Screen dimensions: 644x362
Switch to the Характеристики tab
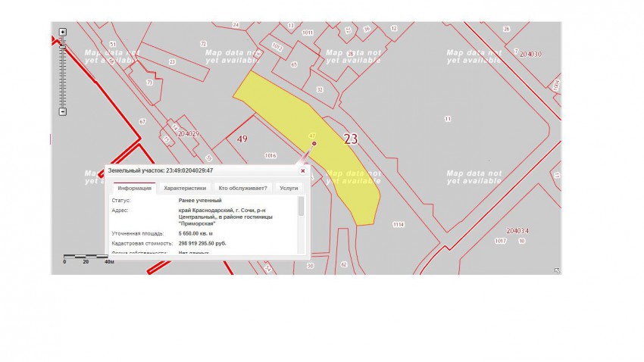coord(185,188)
